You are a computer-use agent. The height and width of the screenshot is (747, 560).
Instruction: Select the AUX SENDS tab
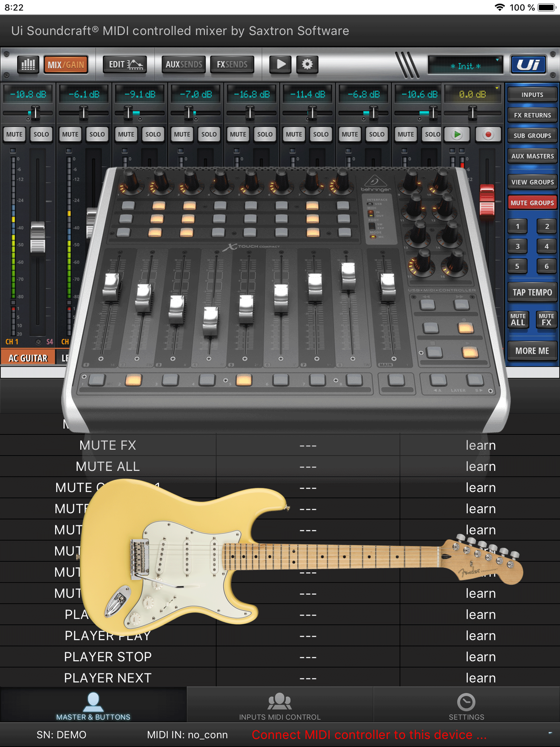click(184, 64)
